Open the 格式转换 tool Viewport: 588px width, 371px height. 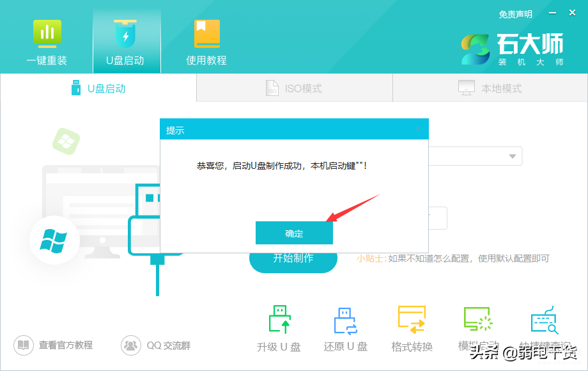[x=412, y=329]
